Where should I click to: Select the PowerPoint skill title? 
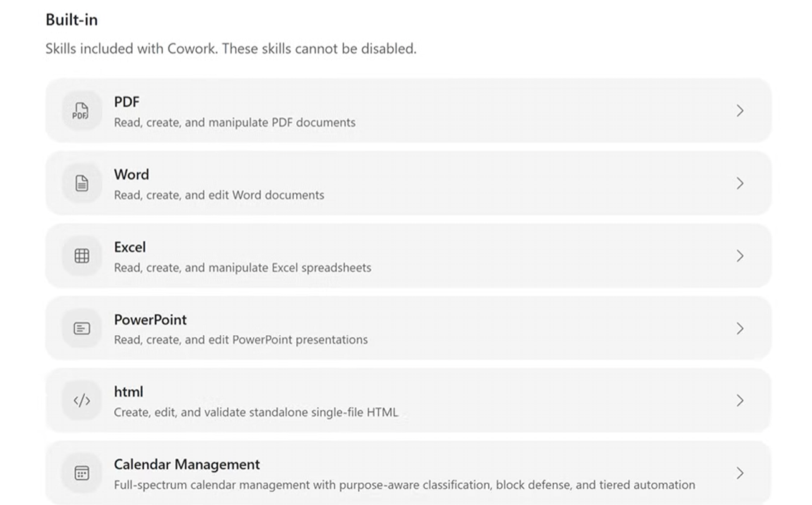[x=150, y=319]
